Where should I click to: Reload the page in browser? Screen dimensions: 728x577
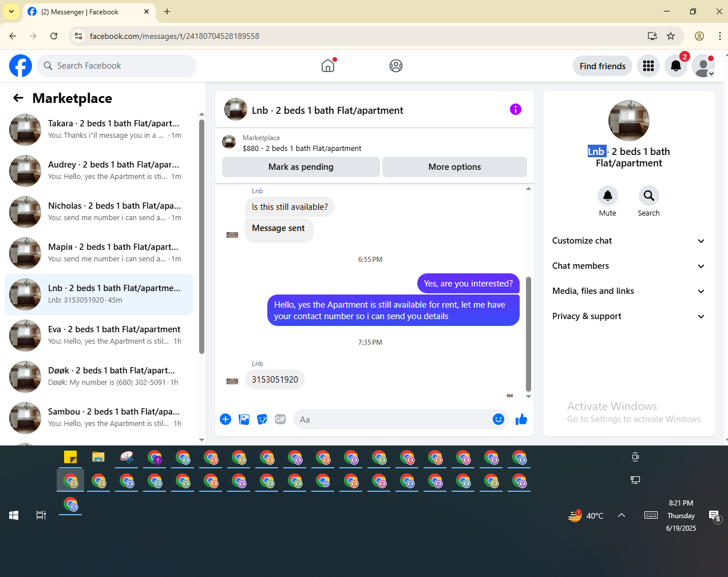click(x=54, y=36)
